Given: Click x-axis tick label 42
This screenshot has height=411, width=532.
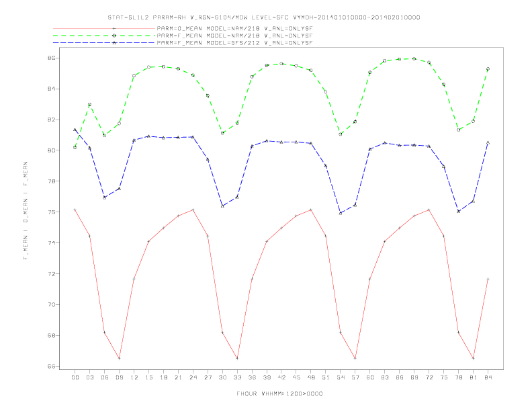Looking at the screenshot, I should click(x=281, y=377).
